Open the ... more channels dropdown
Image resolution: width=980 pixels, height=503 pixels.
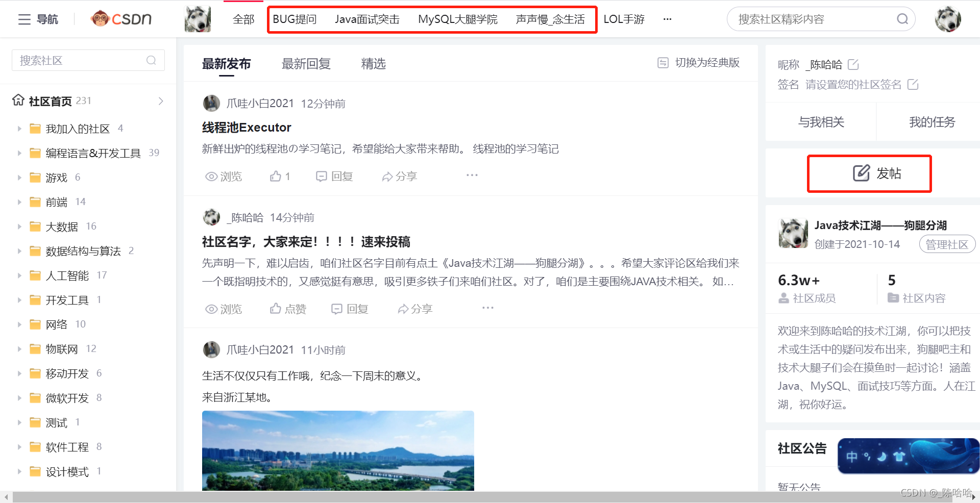pyautogui.click(x=667, y=19)
